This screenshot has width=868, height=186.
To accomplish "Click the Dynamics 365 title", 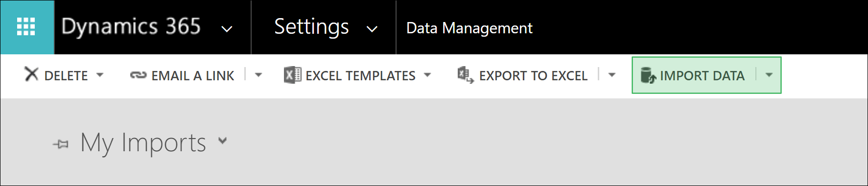I will coord(131,26).
